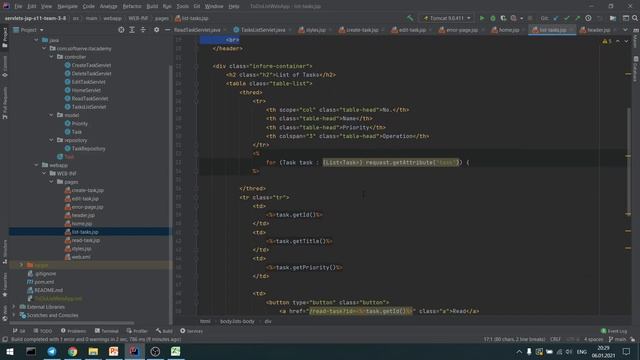This screenshot has height=360, width=640.
Task: Open the Git menu
Action: 197,7
